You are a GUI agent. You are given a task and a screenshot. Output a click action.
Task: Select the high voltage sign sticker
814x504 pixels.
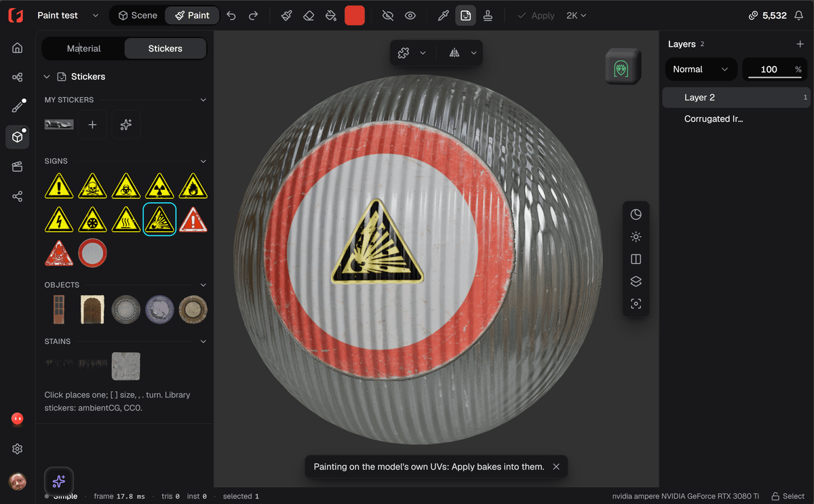59,219
